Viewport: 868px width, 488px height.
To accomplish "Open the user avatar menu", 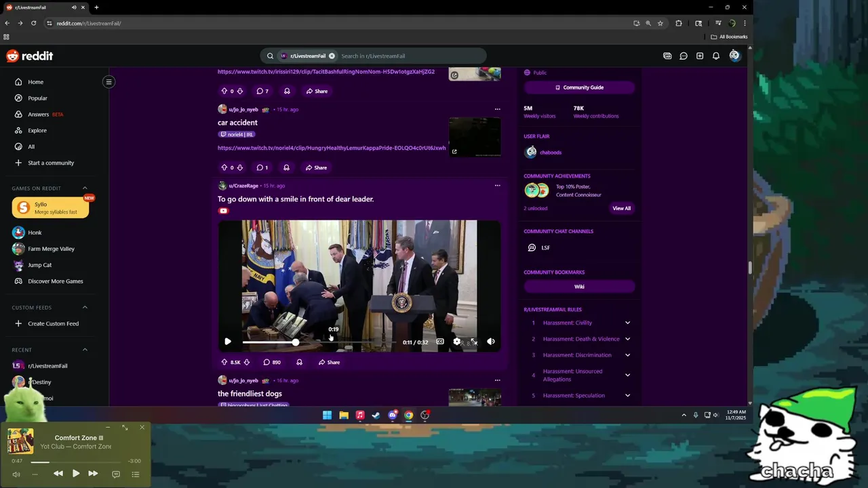I will coord(734,56).
